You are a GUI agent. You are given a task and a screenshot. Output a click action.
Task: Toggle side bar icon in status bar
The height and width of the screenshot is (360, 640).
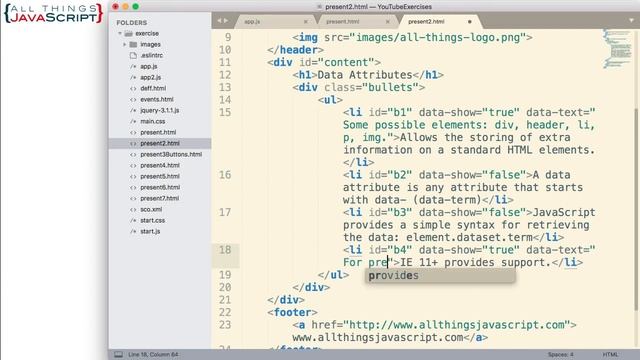118,355
